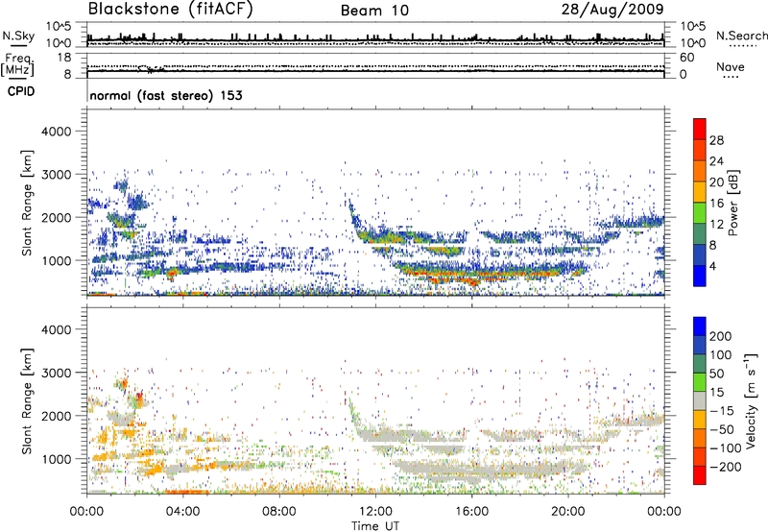Click the 'Velocity [m s-1]' color bar label
This screenshot has height=532, width=768.
[x=751, y=400]
